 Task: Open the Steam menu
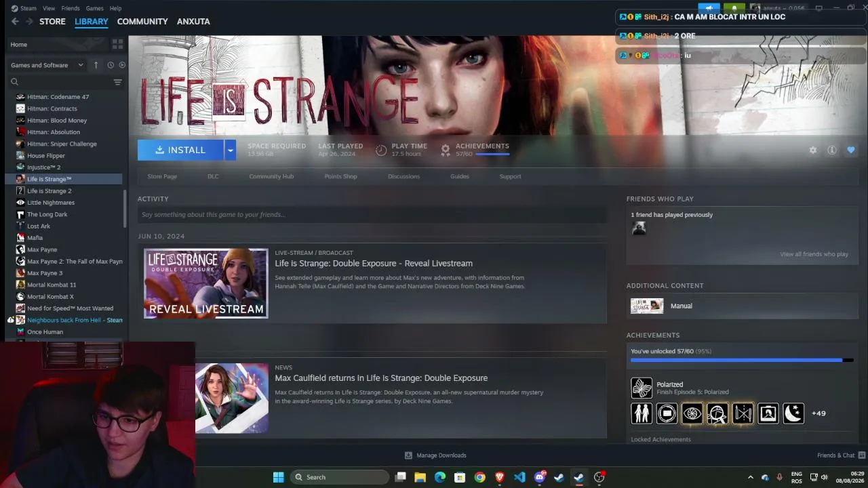pos(28,8)
